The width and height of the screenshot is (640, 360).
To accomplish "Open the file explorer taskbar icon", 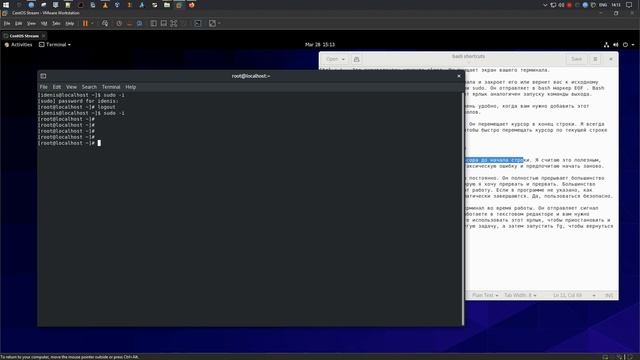I will click(x=167, y=5).
